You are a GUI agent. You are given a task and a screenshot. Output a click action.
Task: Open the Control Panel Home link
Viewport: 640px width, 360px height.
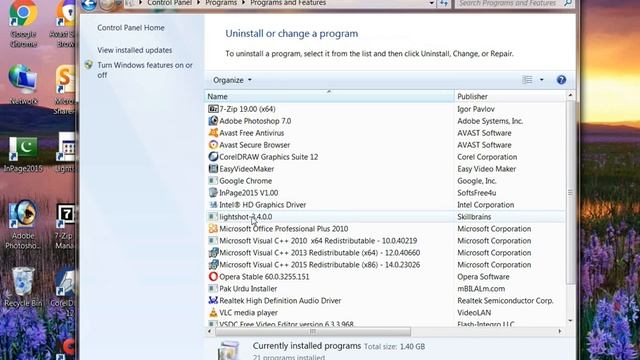click(131, 28)
